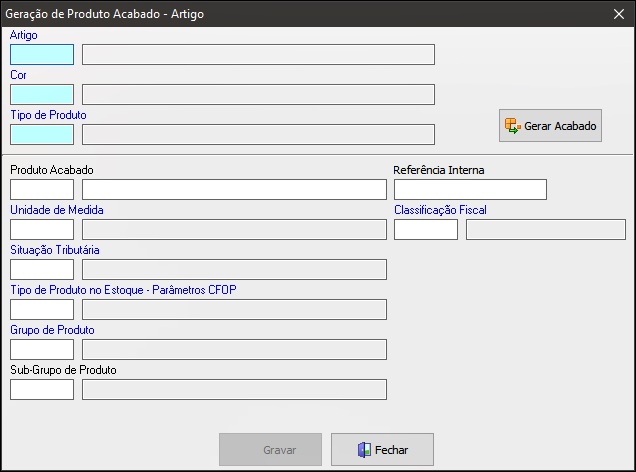Click the Grupo de Produto label link
Viewport: 636px width, 472px height.
coord(52,330)
